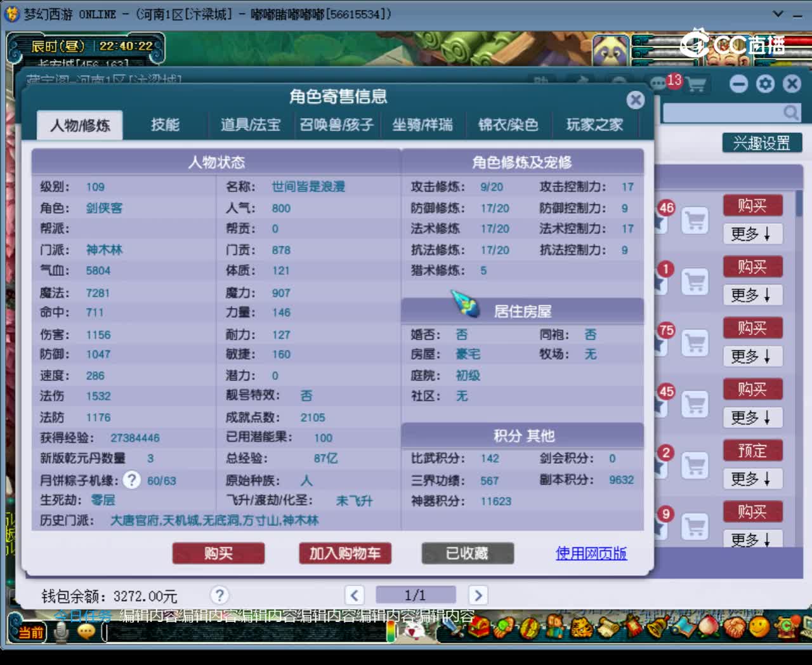Click 购买 in the badge 46 row

(752, 206)
